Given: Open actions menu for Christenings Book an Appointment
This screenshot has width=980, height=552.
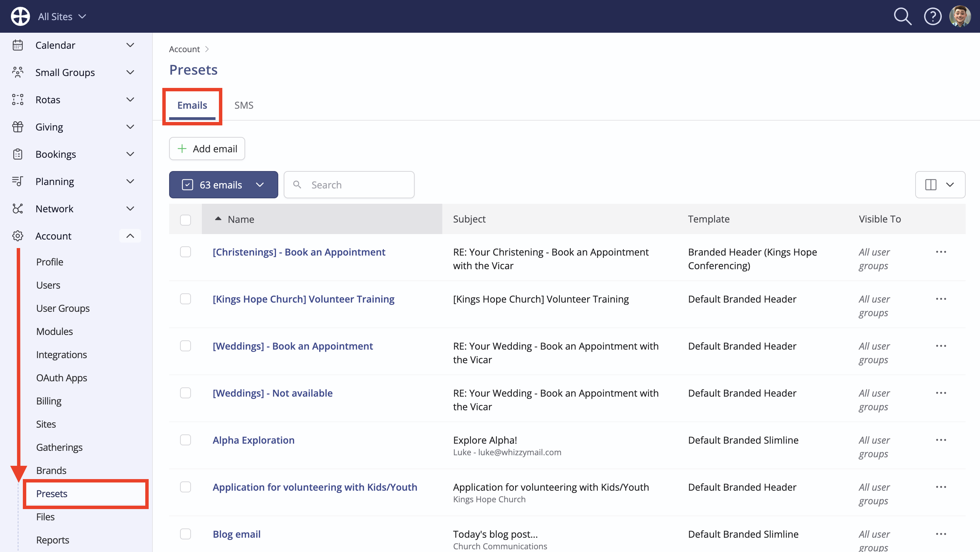Looking at the screenshot, I should tap(941, 252).
